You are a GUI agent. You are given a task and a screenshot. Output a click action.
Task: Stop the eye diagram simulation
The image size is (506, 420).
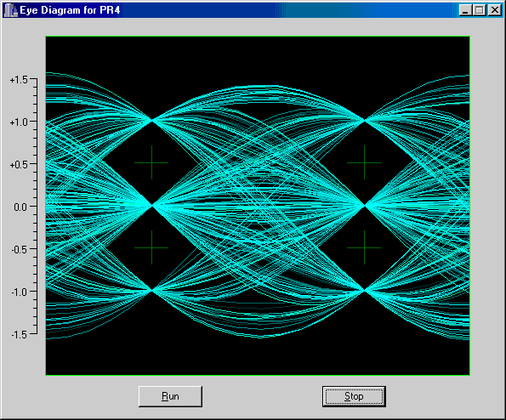click(354, 396)
